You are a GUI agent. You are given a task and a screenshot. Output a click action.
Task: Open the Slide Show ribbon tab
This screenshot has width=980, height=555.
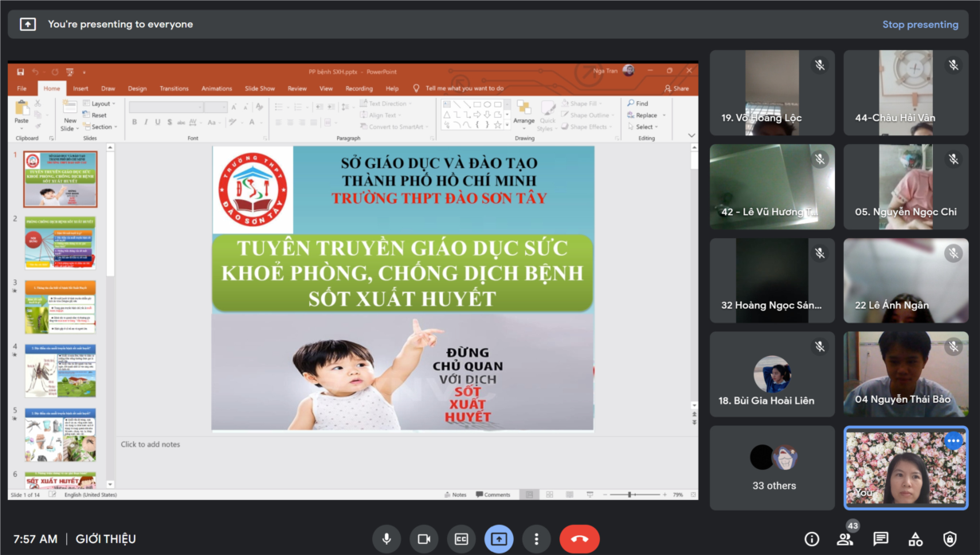(260, 88)
